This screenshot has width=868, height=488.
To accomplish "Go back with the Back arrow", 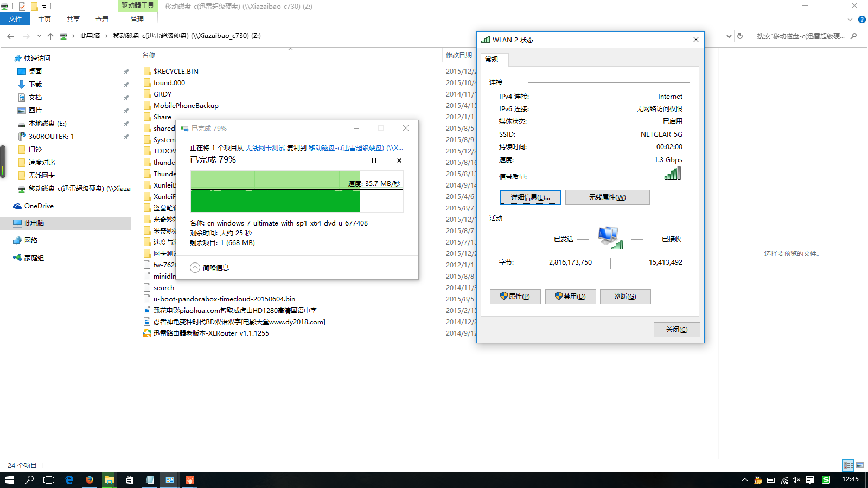I will click(x=10, y=36).
